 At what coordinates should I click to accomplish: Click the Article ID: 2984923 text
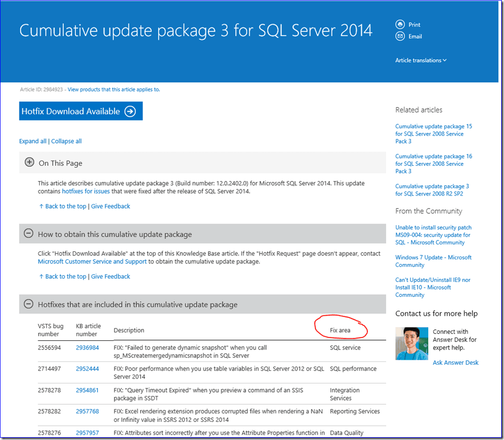tap(42, 89)
